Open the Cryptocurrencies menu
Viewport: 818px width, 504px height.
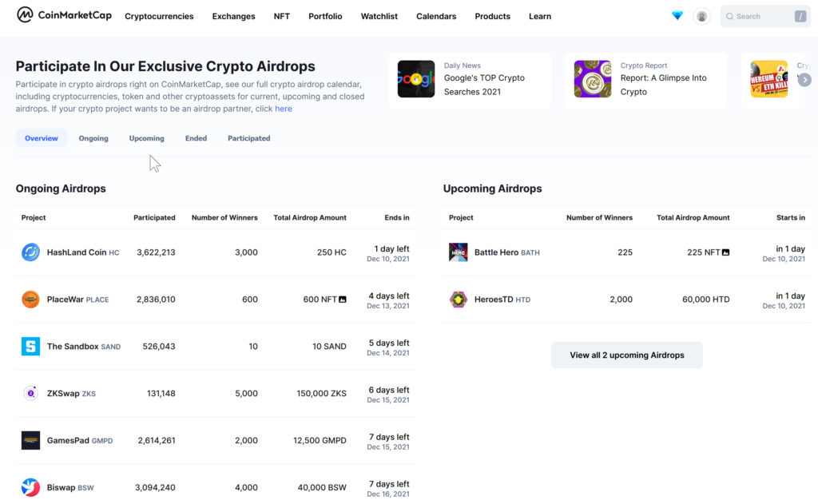(x=159, y=16)
